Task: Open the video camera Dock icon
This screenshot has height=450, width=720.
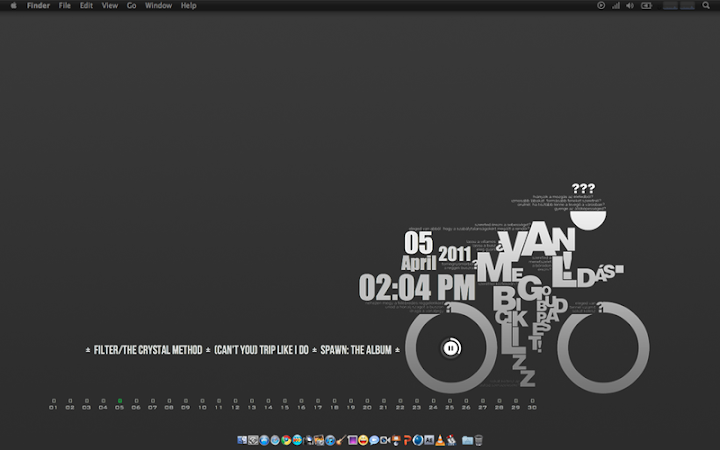Action: [x=385, y=440]
